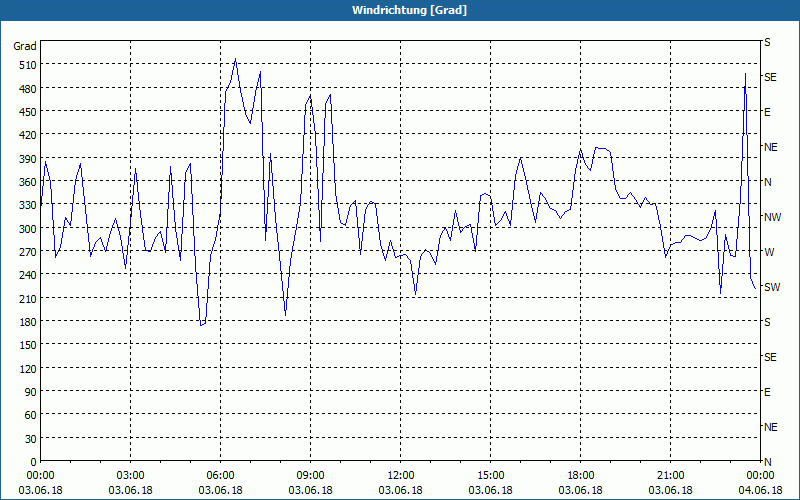Select the 03.06.18 date under 06:00
This screenshot has height=500, width=800.
[220, 491]
